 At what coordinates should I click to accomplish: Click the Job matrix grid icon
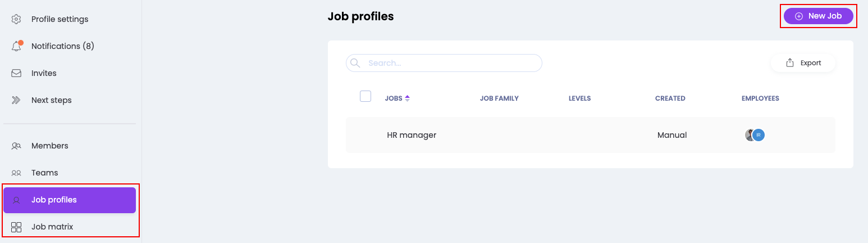[x=16, y=227]
